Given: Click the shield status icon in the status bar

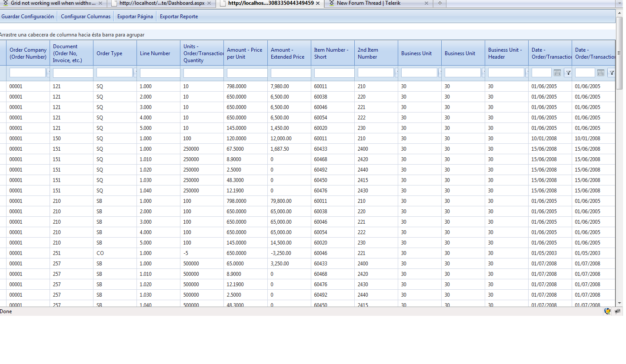Looking at the screenshot, I should pos(607,311).
